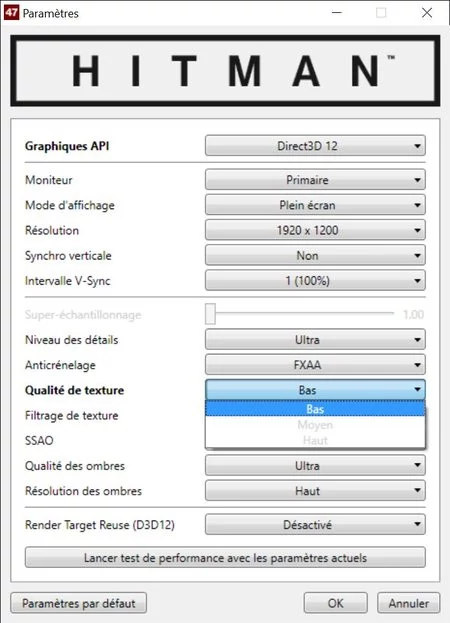Click Paramètres par défaut button
450x623 pixels.
(x=79, y=603)
